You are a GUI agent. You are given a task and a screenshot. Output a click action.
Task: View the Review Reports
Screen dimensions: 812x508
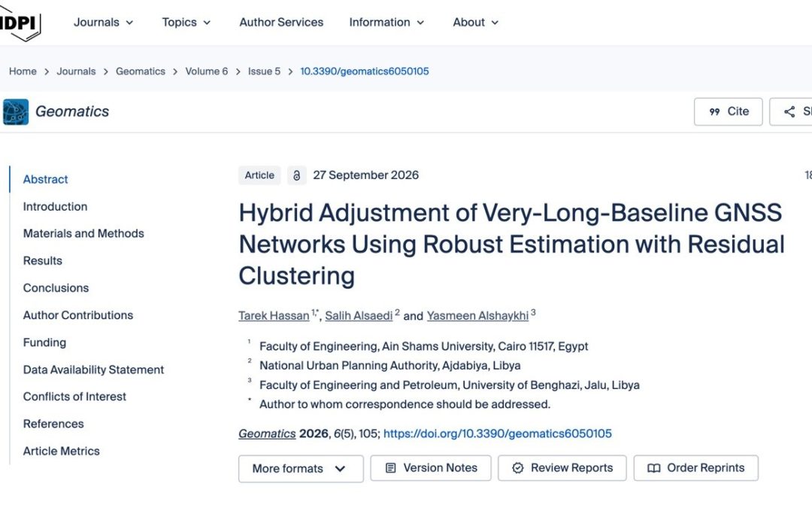(562, 468)
